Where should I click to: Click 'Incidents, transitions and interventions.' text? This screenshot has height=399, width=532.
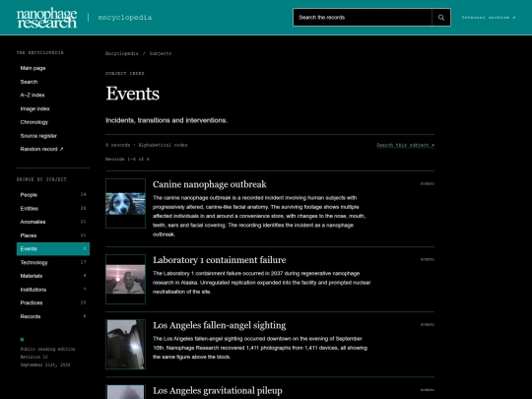166,120
